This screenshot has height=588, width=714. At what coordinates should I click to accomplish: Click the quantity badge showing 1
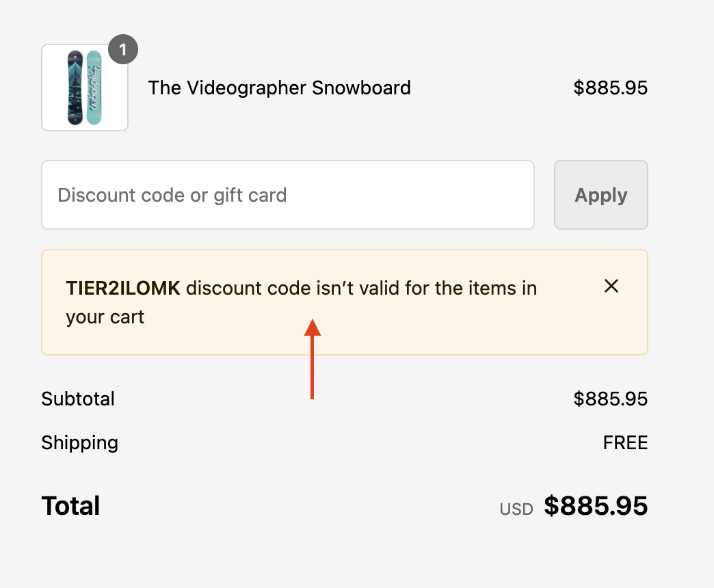124,49
